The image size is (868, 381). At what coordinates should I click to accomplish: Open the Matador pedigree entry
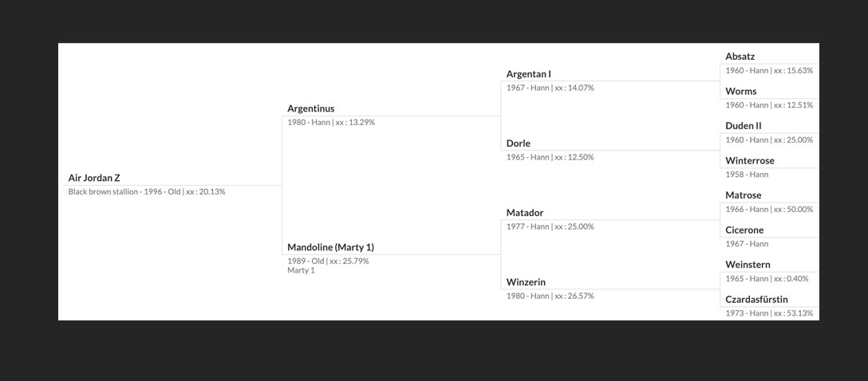[525, 213]
